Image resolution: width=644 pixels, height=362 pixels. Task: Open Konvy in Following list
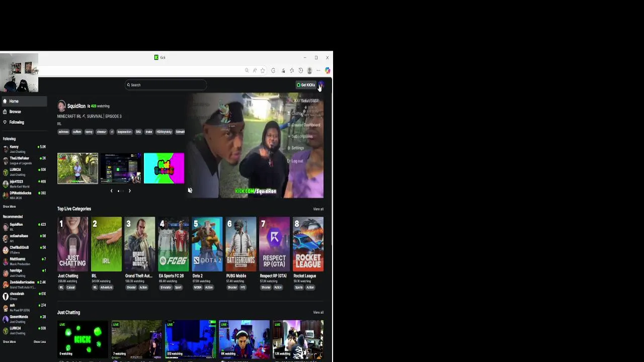point(23,149)
